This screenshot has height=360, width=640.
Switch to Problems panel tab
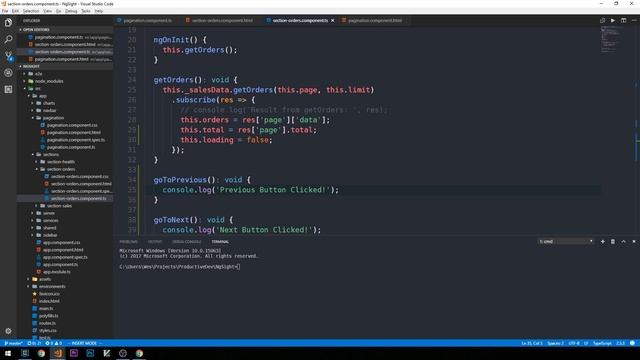(129, 242)
